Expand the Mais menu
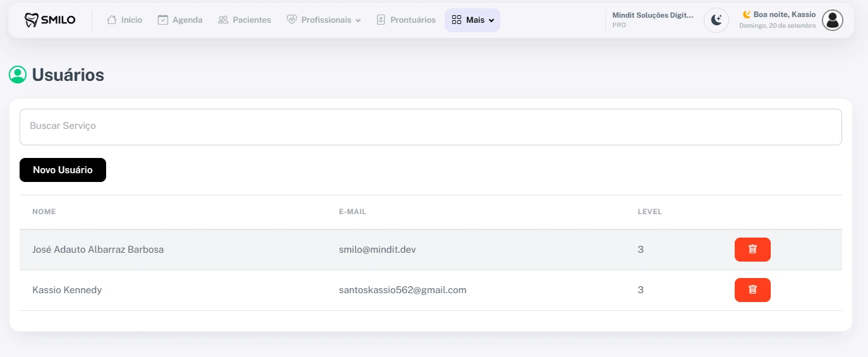The width and height of the screenshot is (868, 357). pyautogui.click(x=473, y=20)
